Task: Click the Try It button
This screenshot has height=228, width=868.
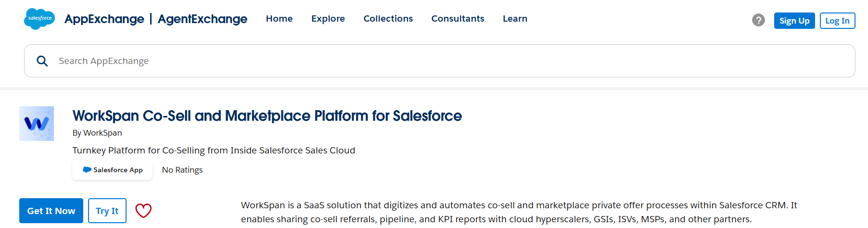Action: click(107, 211)
